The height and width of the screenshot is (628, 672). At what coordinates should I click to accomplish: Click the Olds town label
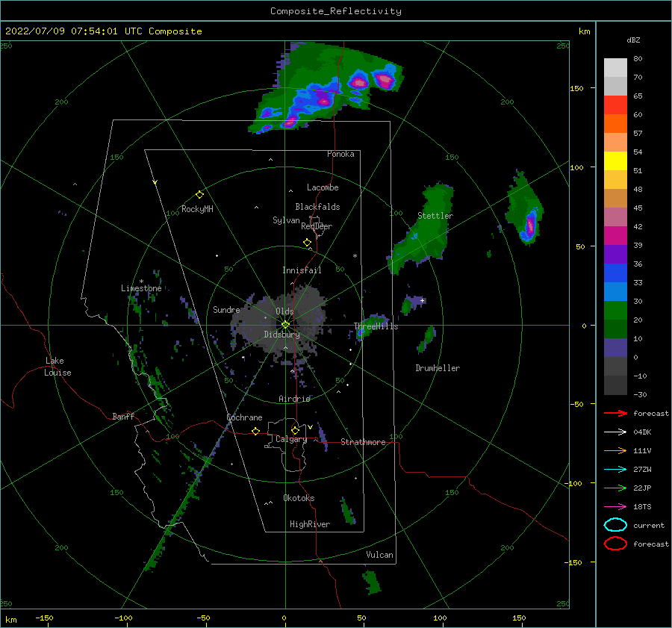[284, 311]
